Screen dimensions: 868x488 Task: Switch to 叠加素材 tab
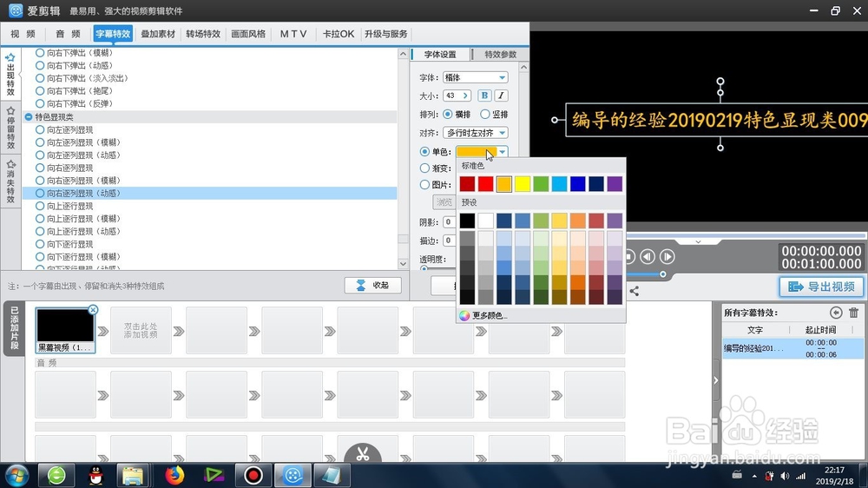pos(158,34)
